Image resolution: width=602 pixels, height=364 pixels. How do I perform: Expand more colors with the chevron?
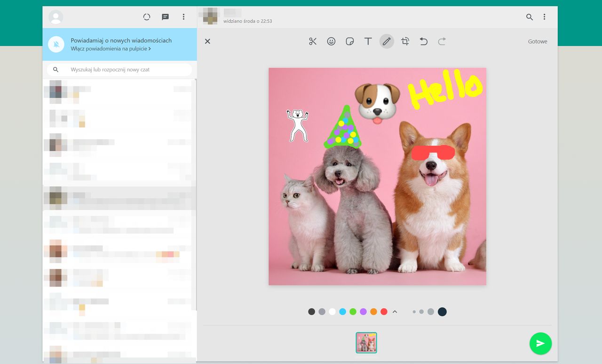point(395,311)
